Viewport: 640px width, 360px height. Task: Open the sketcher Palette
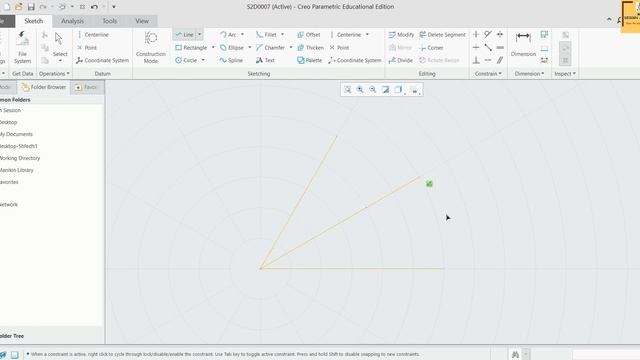pyautogui.click(x=310, y=60)
